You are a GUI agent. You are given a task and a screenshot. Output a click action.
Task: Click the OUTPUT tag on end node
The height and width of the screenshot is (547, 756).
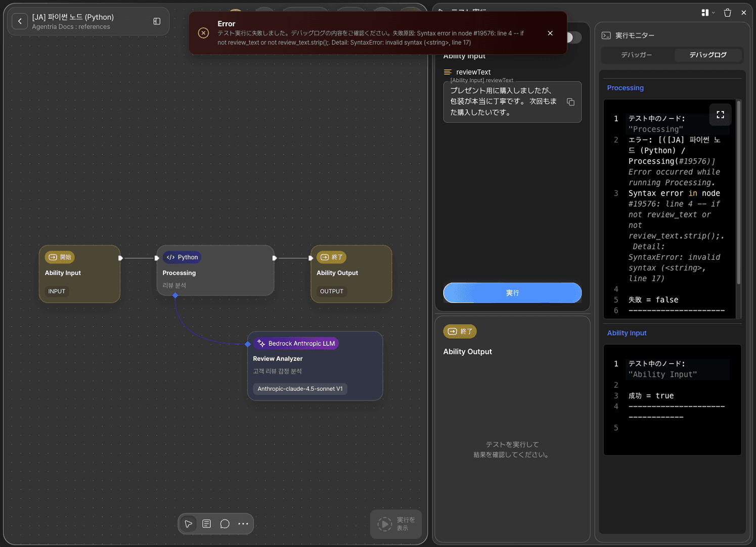[332, 291]
